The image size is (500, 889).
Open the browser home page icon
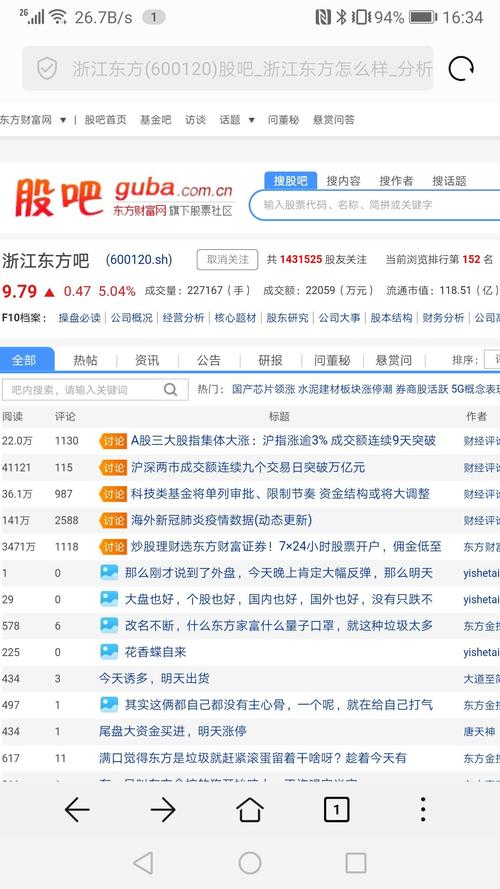pyautogui.click(x=250, y=809)
